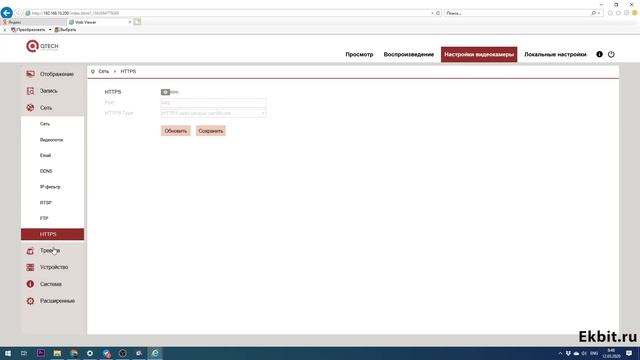Click the QTECH logo

coord(42,46)
